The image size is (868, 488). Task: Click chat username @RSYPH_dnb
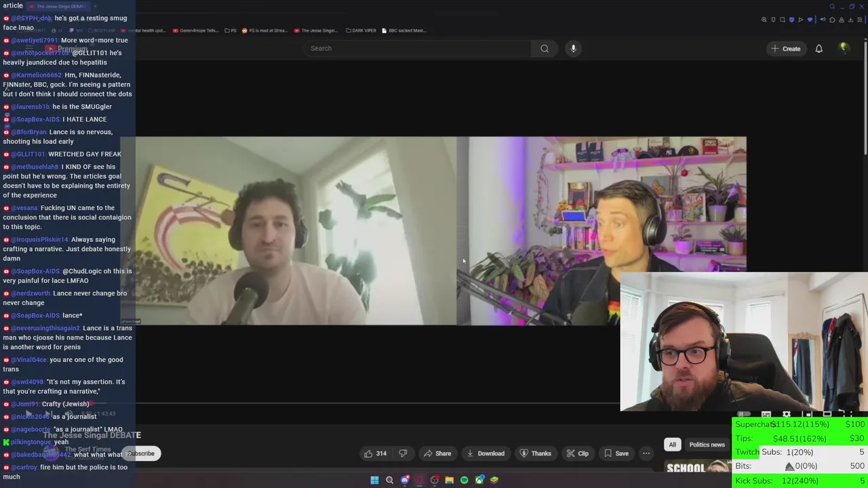pos(31,18)
